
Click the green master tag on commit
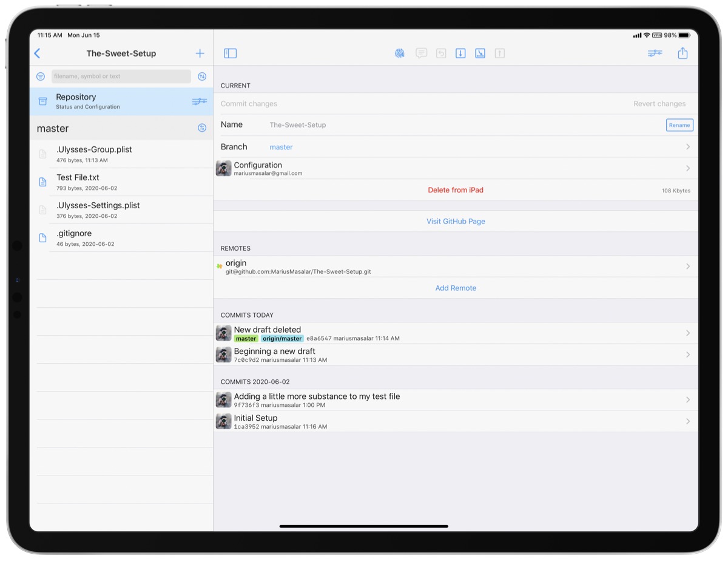coord(246,338)
